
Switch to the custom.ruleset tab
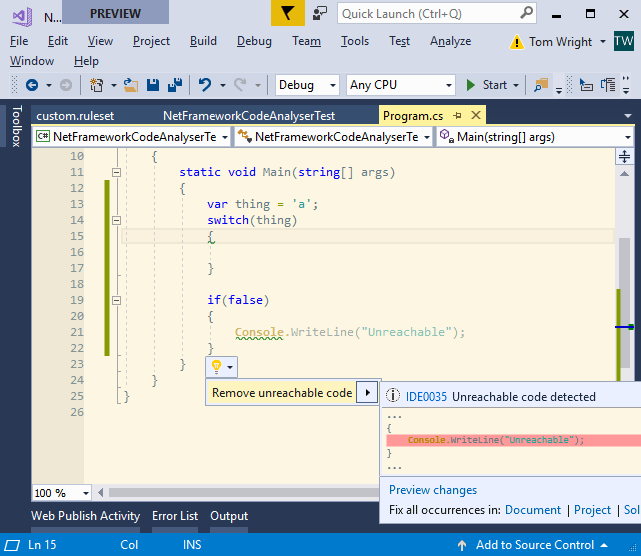pyautogui.click(x=75, y=116)
